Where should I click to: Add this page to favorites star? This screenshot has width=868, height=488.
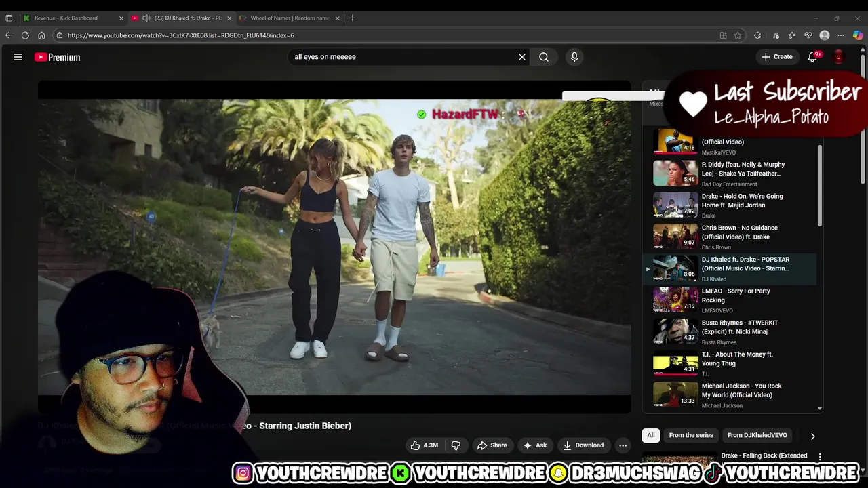[738, 35]
